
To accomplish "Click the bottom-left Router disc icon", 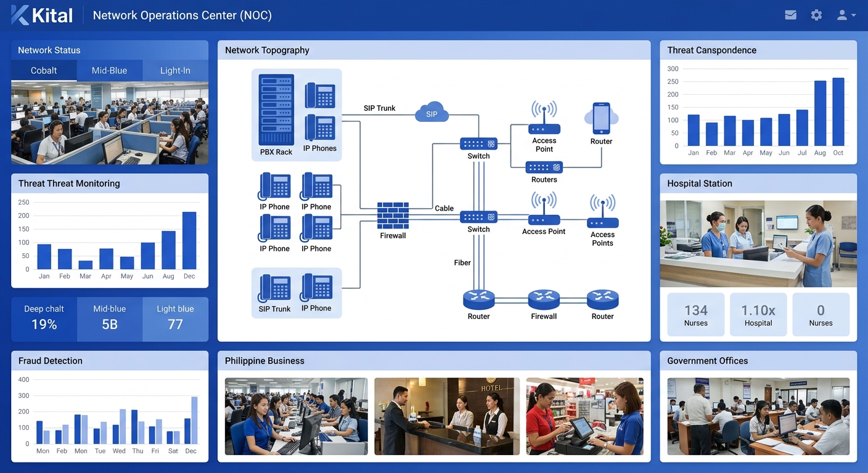I will pyautogui.click(x=478, y=300).
